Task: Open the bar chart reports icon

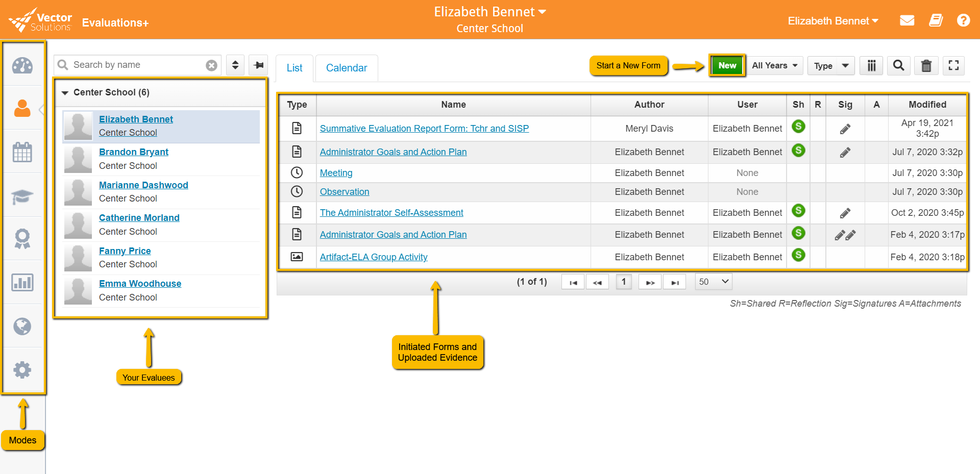Action: click(x=22, y=282)
